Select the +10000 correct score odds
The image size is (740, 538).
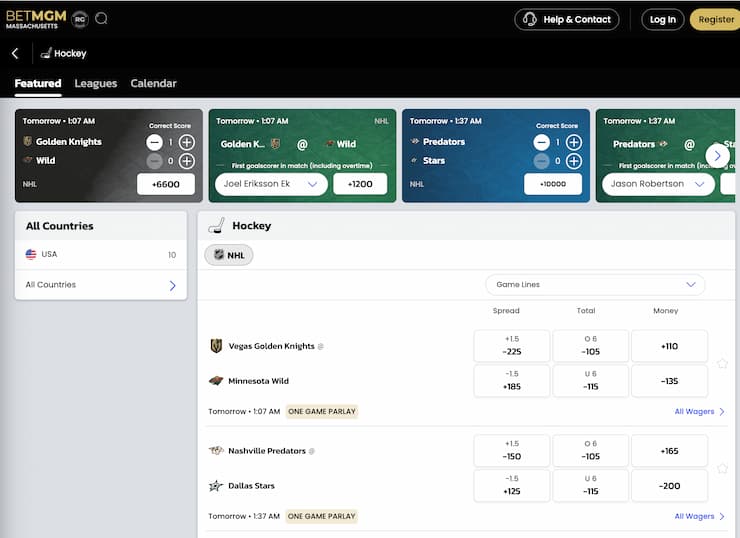pos(553,184)
